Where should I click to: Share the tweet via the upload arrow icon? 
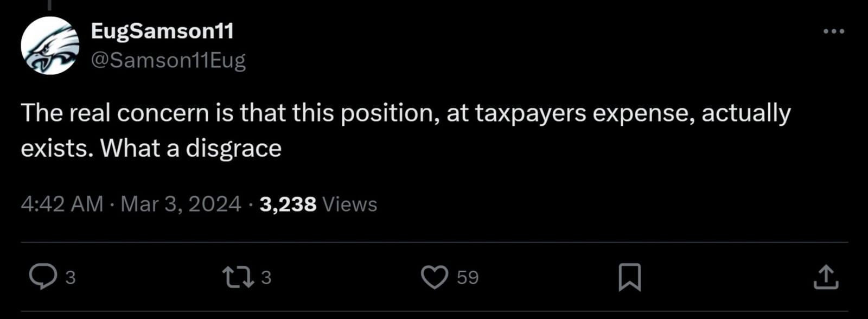point(826,277)
